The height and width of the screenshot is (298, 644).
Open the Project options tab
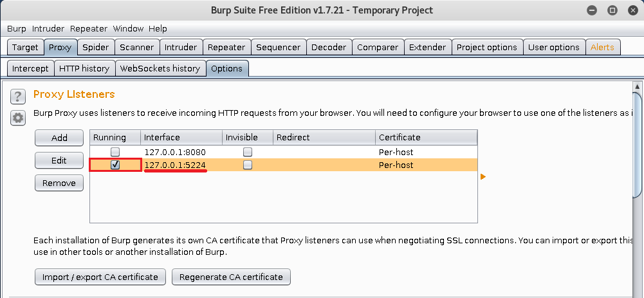[x=487, y=47]
